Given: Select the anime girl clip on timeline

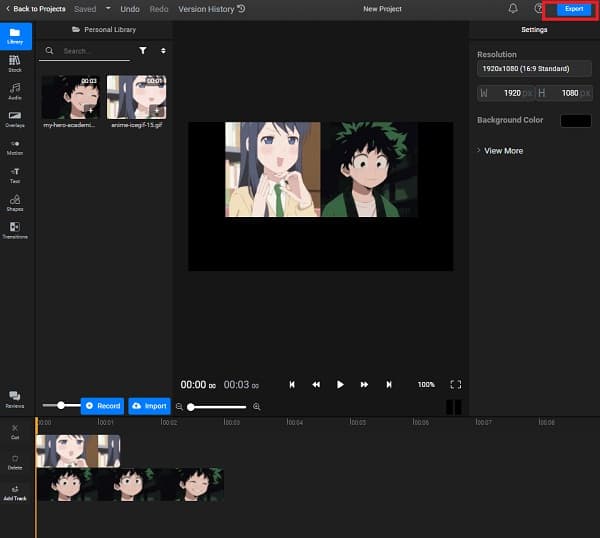Looking at the screenshot, I should [78, 451].
